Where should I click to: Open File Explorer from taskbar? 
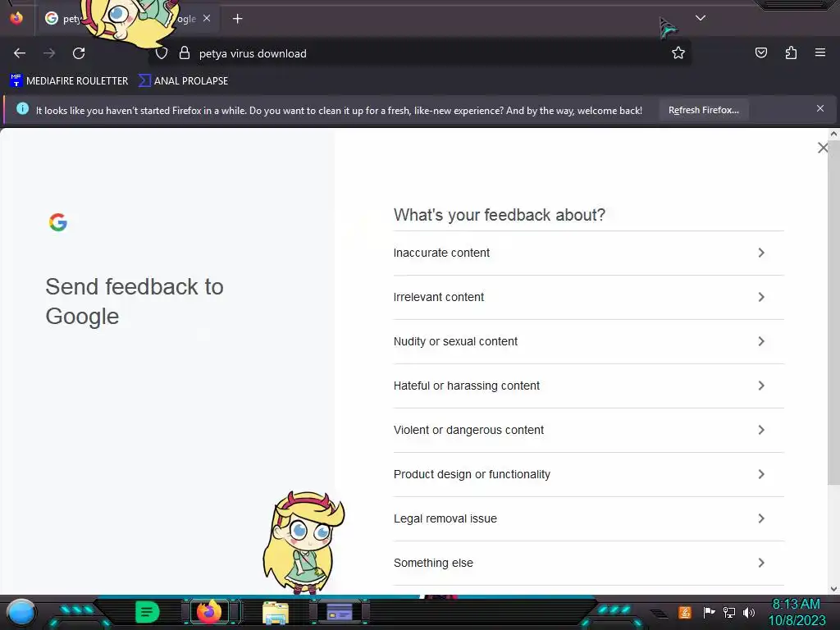pyautogui.click(x=276, y=613)
